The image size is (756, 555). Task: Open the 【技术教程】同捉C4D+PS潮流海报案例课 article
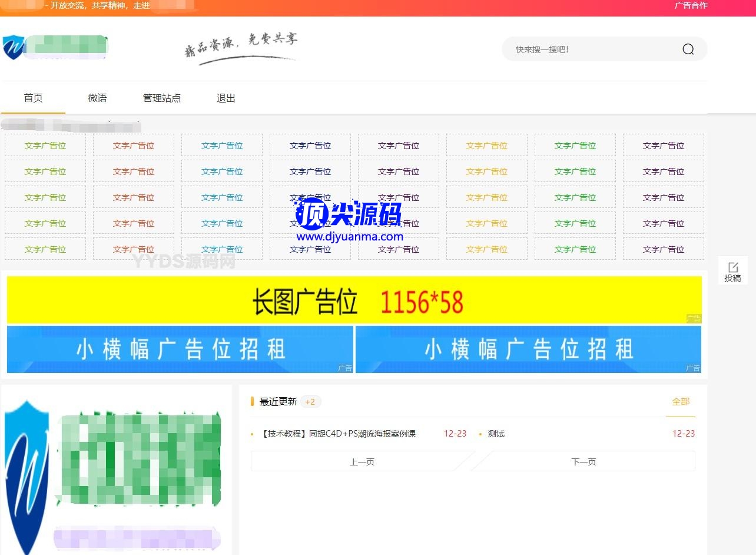pyautogui.click(x=339, y=434)
